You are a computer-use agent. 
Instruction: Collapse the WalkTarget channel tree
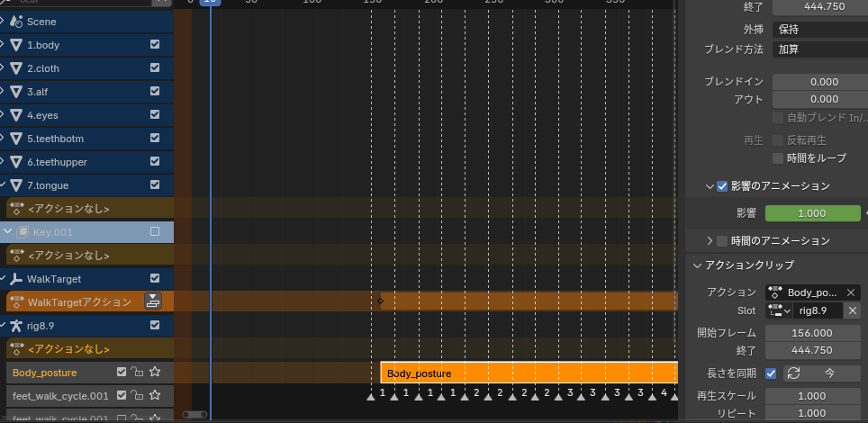[x=3, y=278]
